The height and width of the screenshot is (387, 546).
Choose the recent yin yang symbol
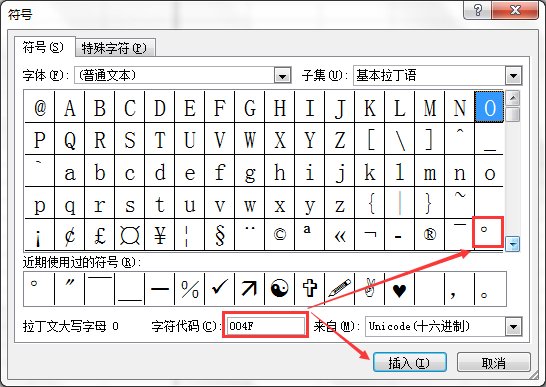coord(280,289)
